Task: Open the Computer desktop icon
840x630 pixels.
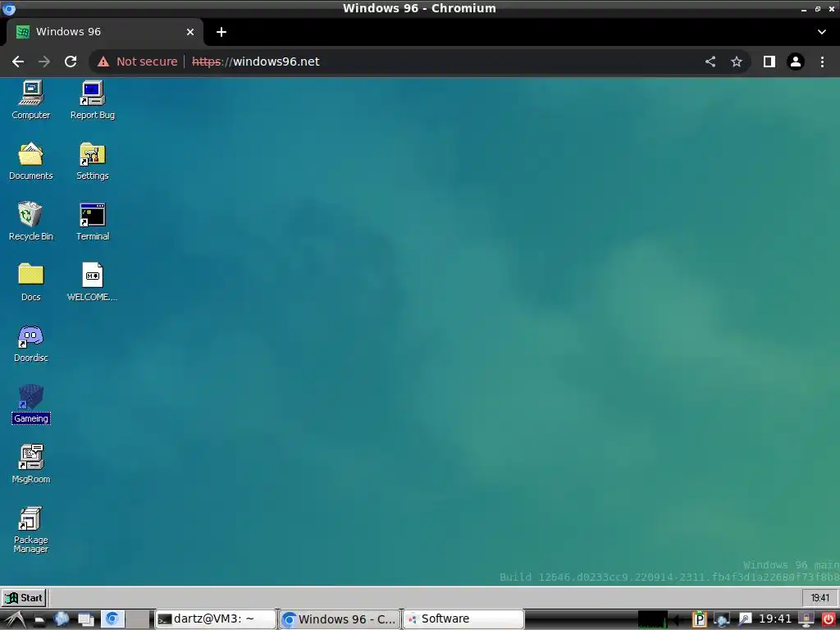Action: [30, 100]
